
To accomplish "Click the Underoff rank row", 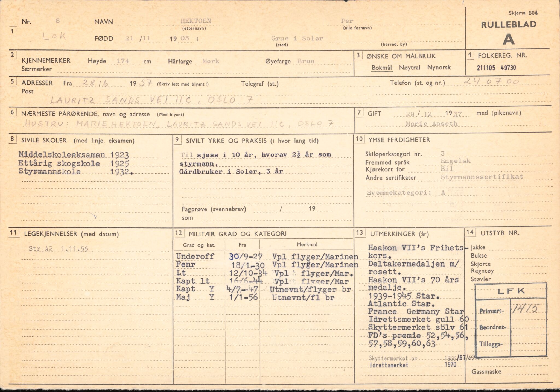I will point(267,256).
